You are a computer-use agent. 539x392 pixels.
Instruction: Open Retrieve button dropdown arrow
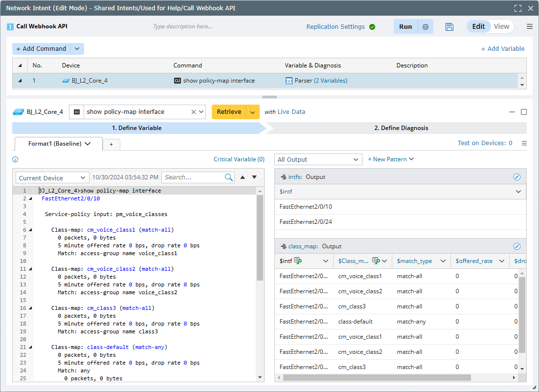tap(252, 112)
